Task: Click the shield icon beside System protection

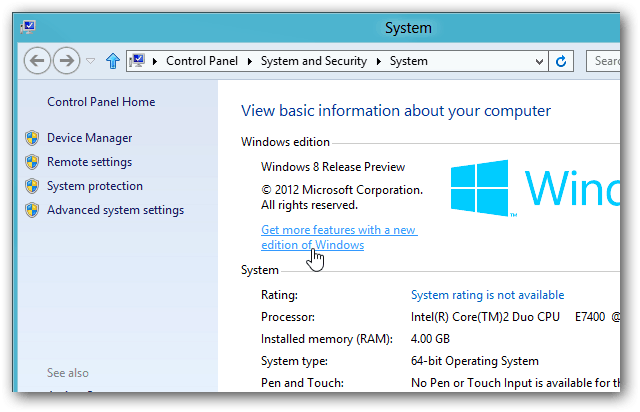Action: [x=32, y=186]
